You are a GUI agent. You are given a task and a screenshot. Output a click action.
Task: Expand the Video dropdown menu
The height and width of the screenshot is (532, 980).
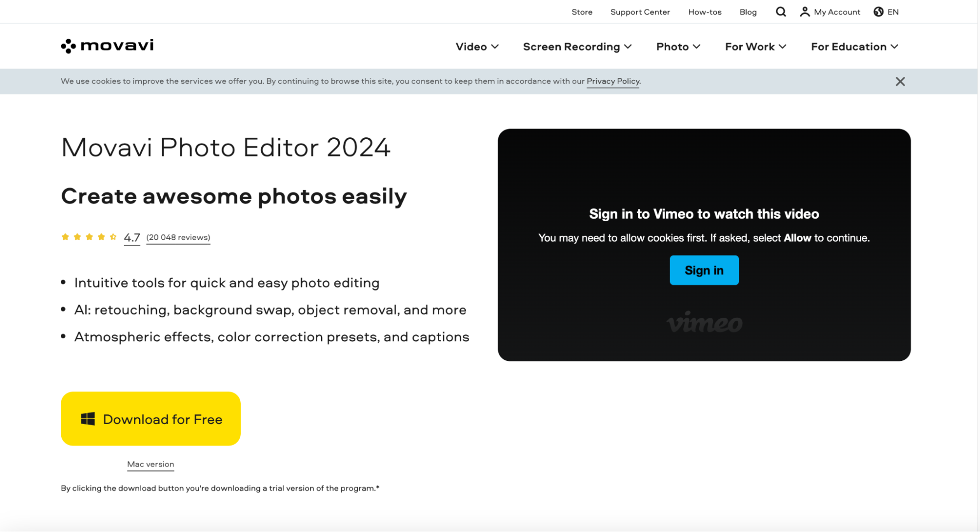click(477, 47)
